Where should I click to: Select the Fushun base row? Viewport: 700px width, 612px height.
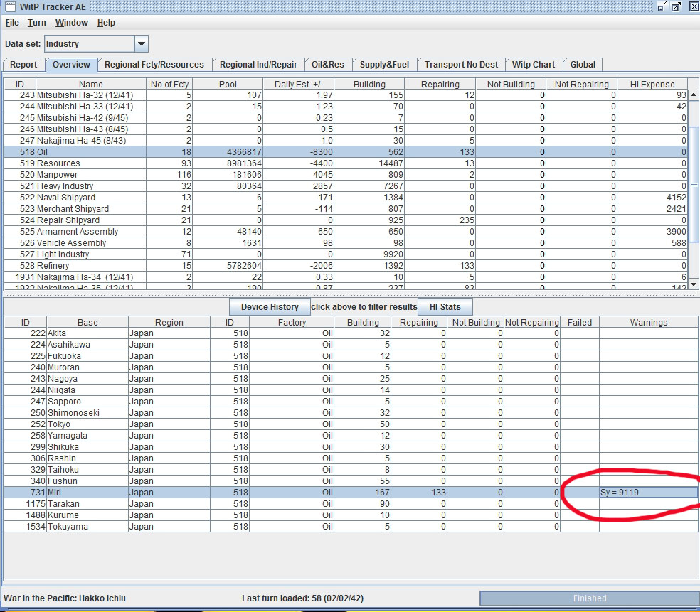point(351,481)
